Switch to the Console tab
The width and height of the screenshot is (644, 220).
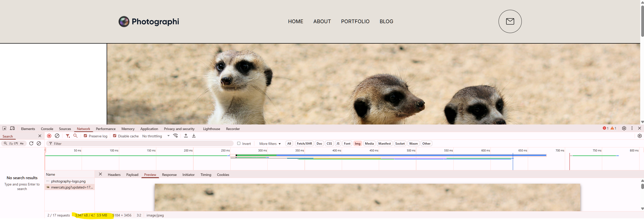click(47, 129)
